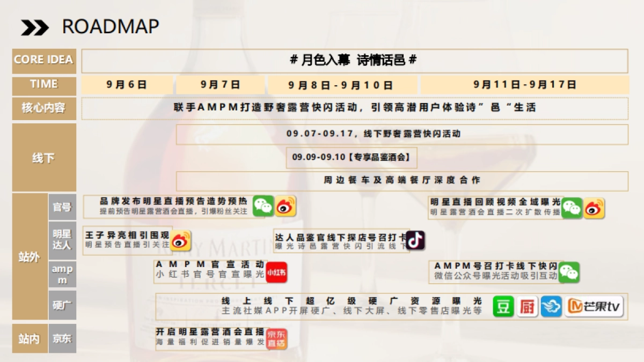This screenshot has height=362, width=644.
Task: Open the Douyin icon beside 达人品鉴官线下探店
Action: [414, 240]
